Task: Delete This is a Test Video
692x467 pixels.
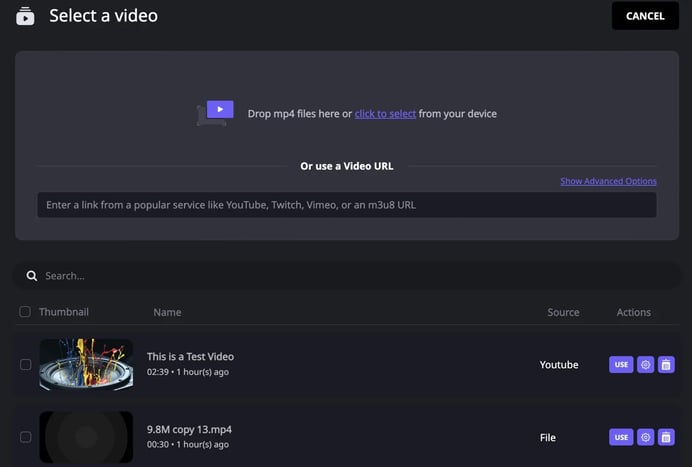Action: coord(667,365)
